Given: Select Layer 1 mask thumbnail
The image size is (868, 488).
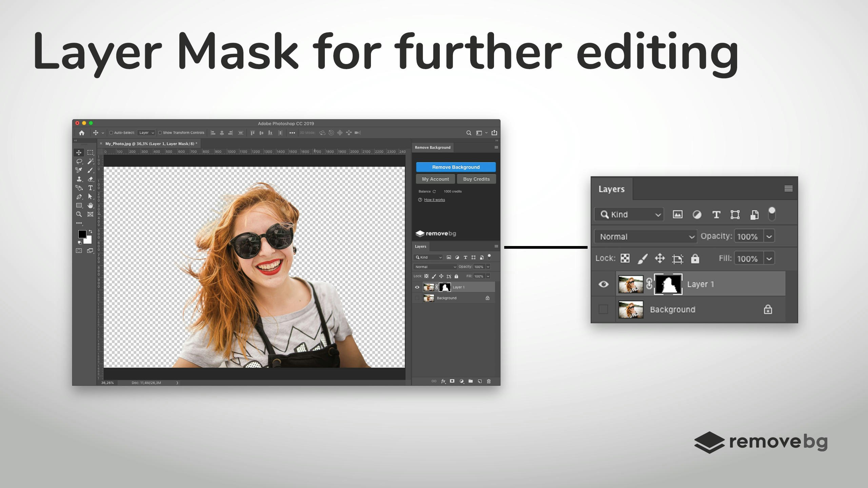Looking at the screenshot, I should point(445,287).
